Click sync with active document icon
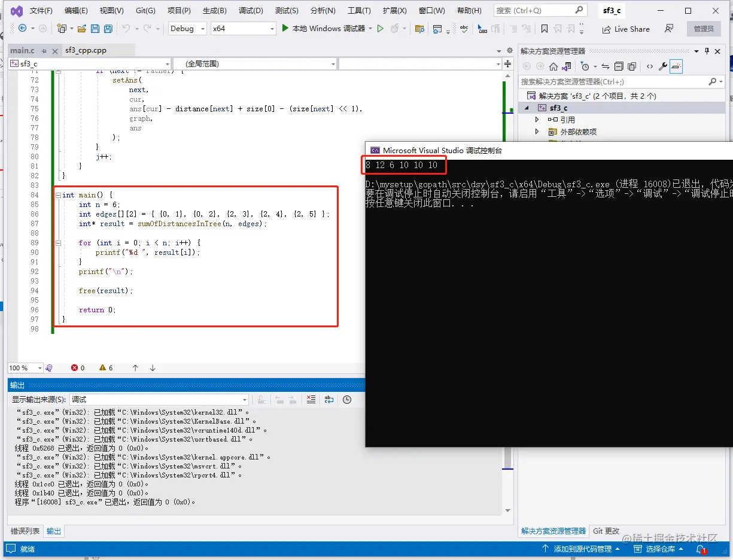The width and height of the screenshot is (733, 560). pyautogui.click(x=606, y=66)
